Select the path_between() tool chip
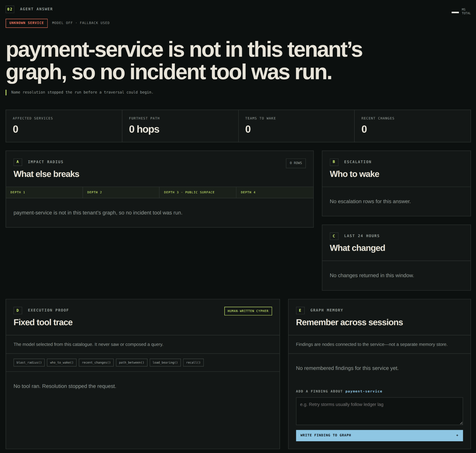Image resolution: width=476 pixels, height=453 pixels. (x=131, y=362)
